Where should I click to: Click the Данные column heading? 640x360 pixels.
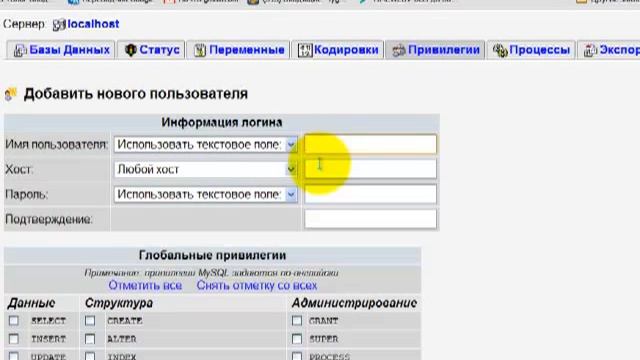(x=31, y=303)
